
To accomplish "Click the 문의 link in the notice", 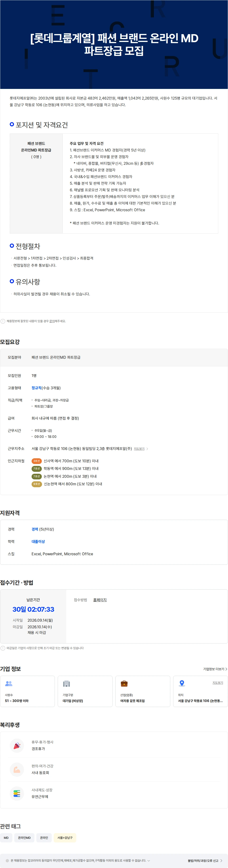I will 52,321.
